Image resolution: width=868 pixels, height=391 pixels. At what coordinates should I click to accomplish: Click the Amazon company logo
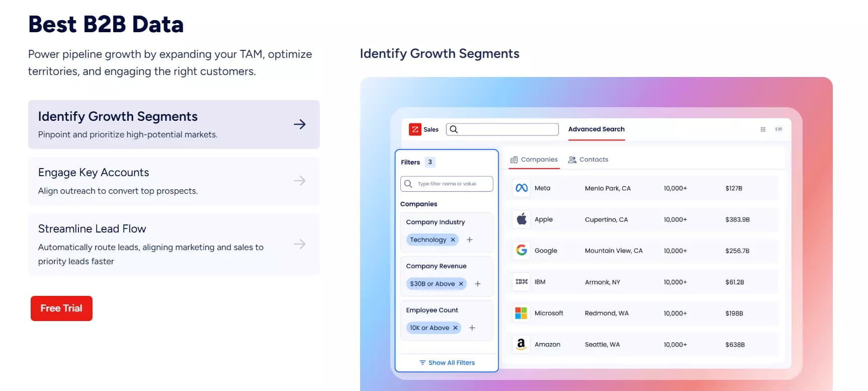pos(522,344)
